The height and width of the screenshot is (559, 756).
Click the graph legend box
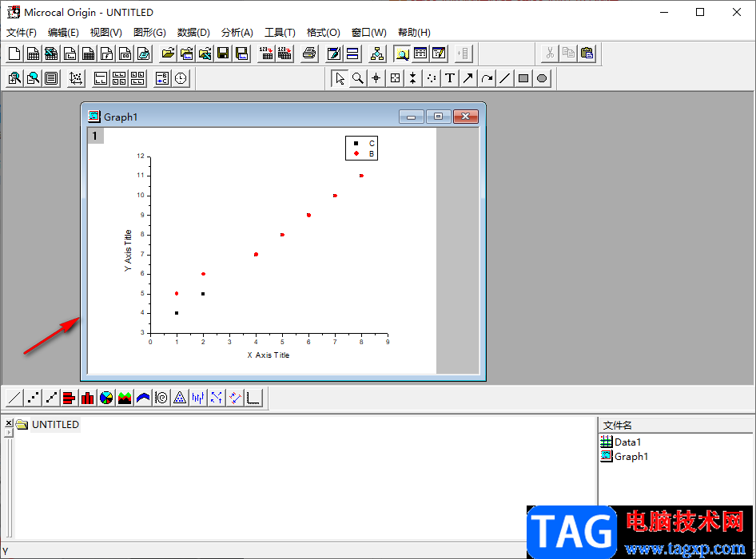[x=360, y=149]
